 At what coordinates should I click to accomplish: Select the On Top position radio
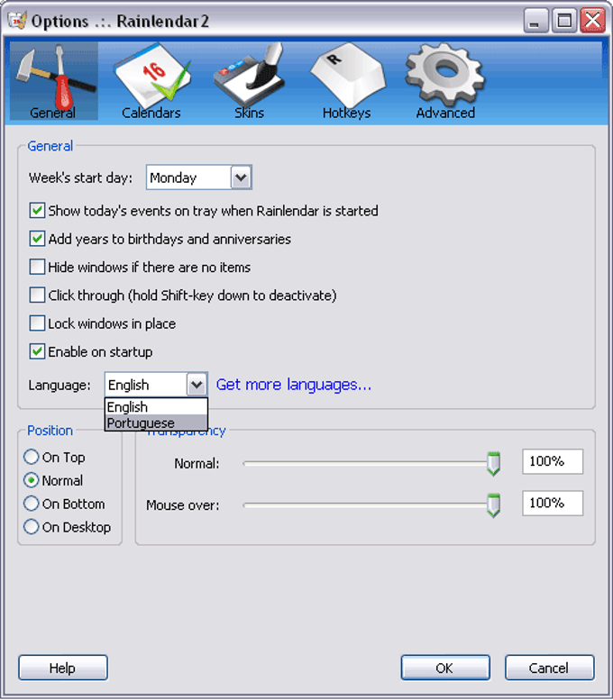(31, 457)
